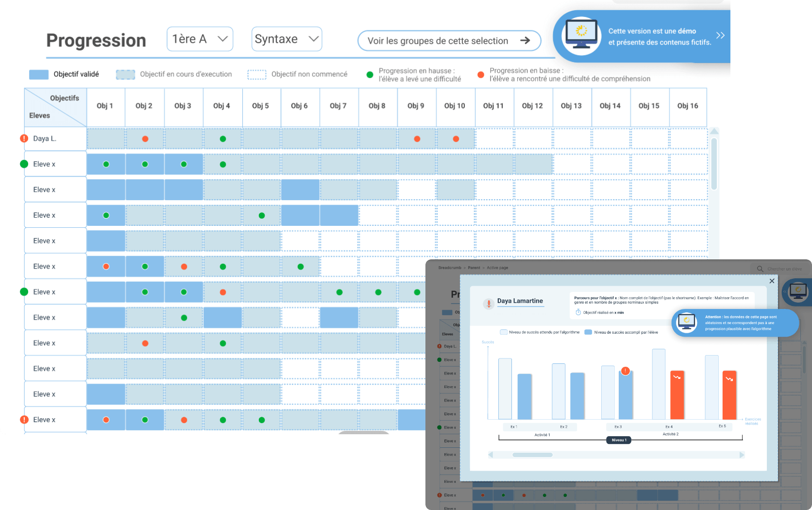Click the double-chevron icon on demo banner

pyautogui.click(x=720, y=35)
